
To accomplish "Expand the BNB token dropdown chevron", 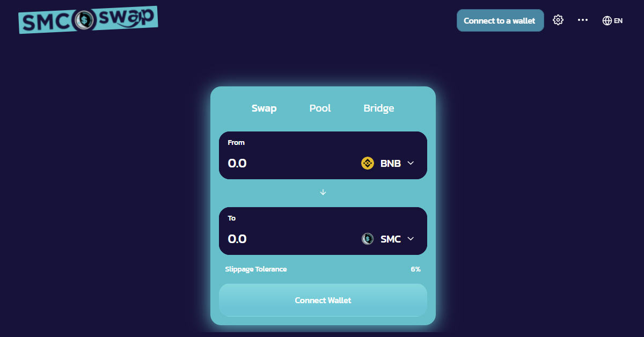I will point(411,163).
